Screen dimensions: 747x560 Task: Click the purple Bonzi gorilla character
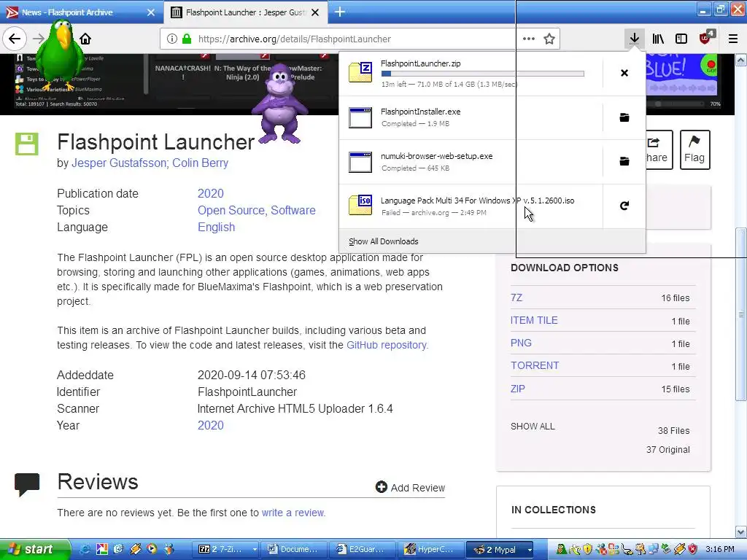[279, 104]
